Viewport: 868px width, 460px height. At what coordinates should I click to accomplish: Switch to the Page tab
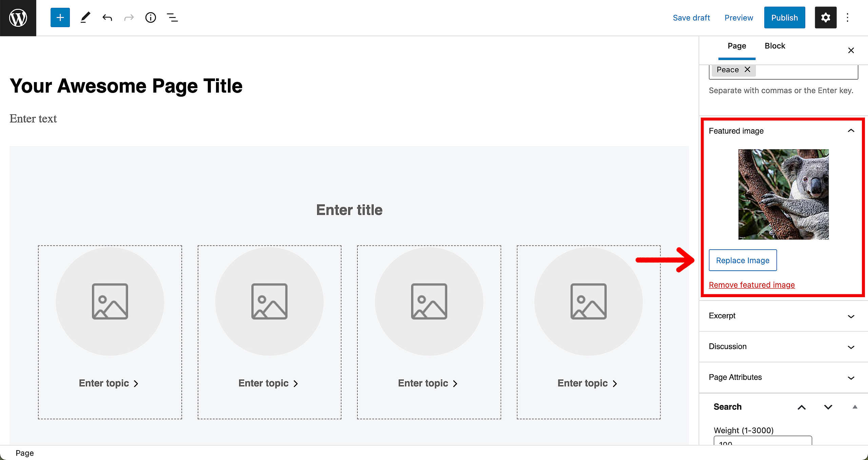coord(737,46)
